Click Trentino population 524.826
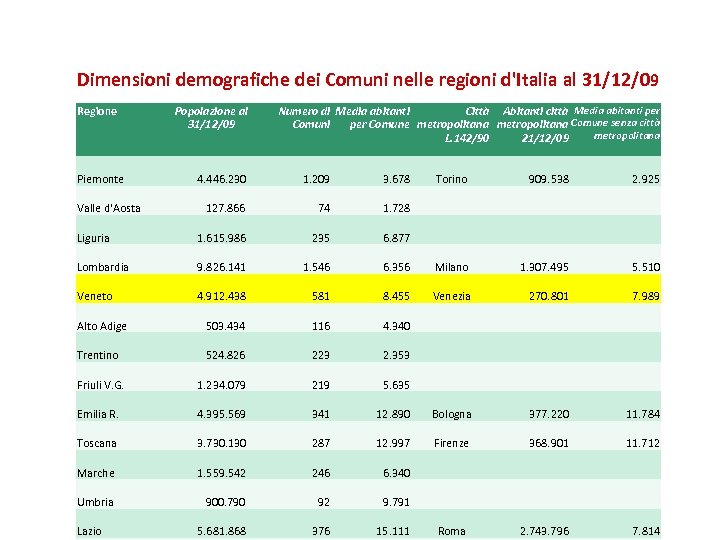This screenshot has height=540, width=720. click(225, 355)
